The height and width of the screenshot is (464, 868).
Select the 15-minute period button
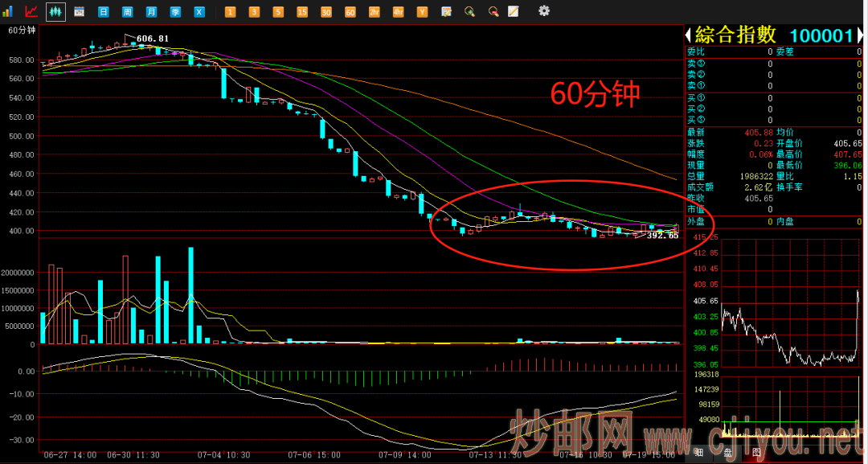(x=302, y=11)
